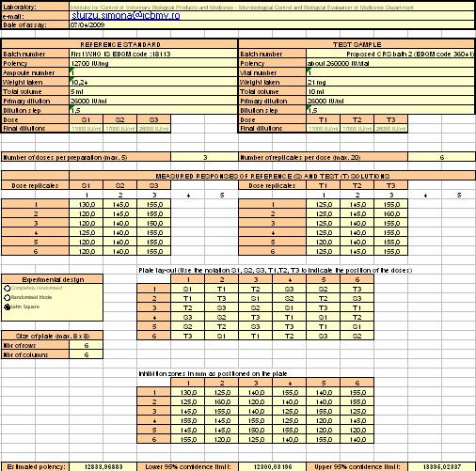The height and width of the screenshot is (471, 476).
Task: Select the Lower 95% confidence limit value
Action: click(x=272, y=466)
